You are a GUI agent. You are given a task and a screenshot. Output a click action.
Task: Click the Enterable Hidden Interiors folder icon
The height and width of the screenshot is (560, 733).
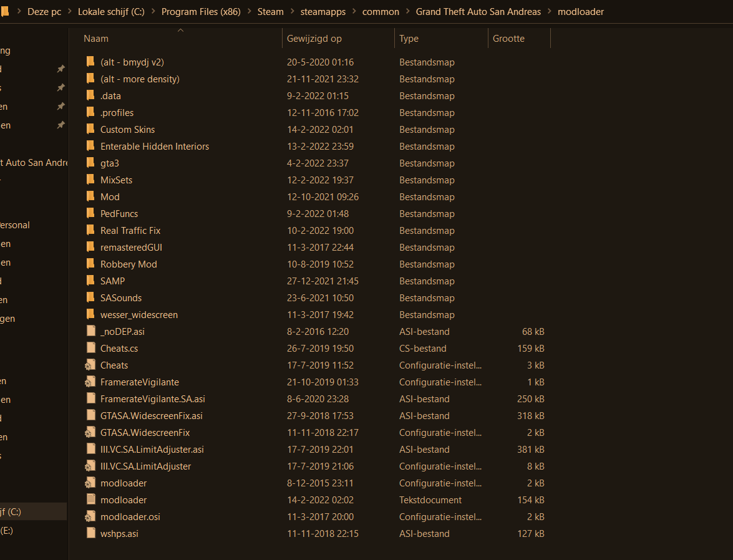(x=90, y=146)
